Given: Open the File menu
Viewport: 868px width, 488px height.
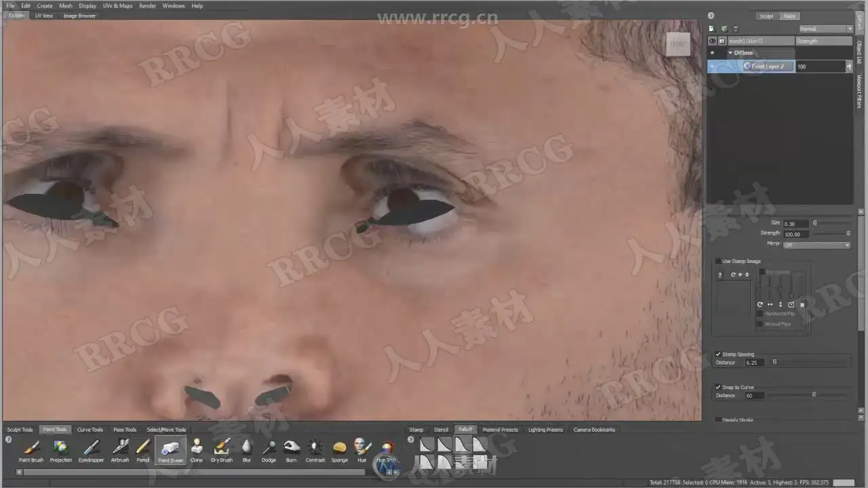Looking at the screenshot, I should pyautogui.click(x=10, y=5).
